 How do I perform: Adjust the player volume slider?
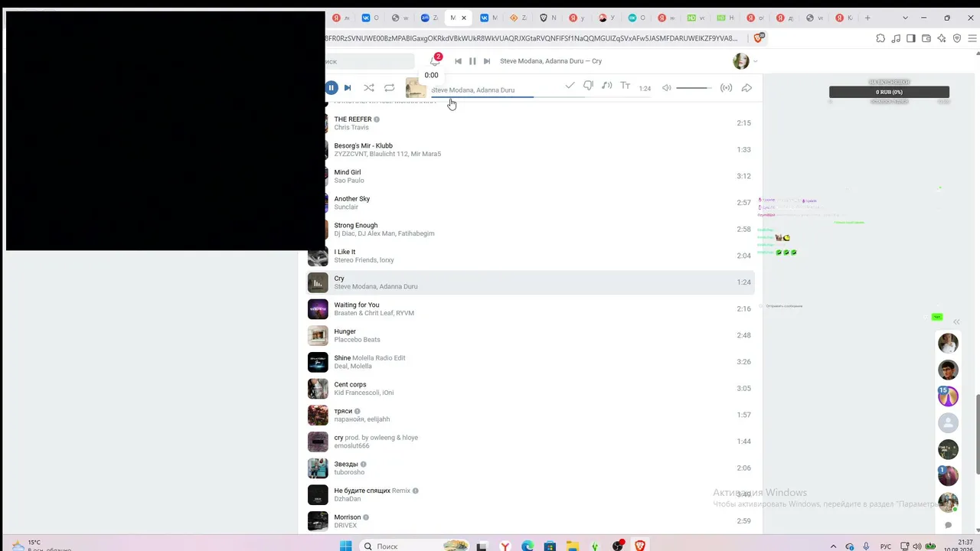coord(693,88)
